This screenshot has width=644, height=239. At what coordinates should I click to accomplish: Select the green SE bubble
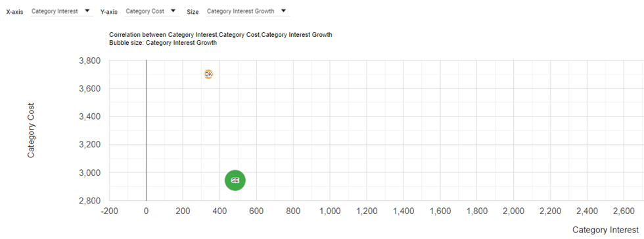pos(235,180)
